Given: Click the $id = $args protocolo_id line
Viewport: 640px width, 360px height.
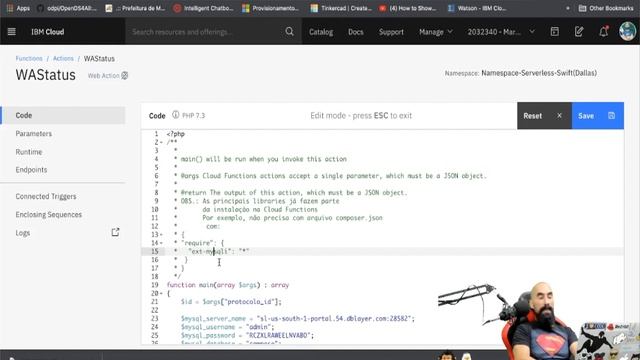Looking at the screenshot, I should point(231,302).
